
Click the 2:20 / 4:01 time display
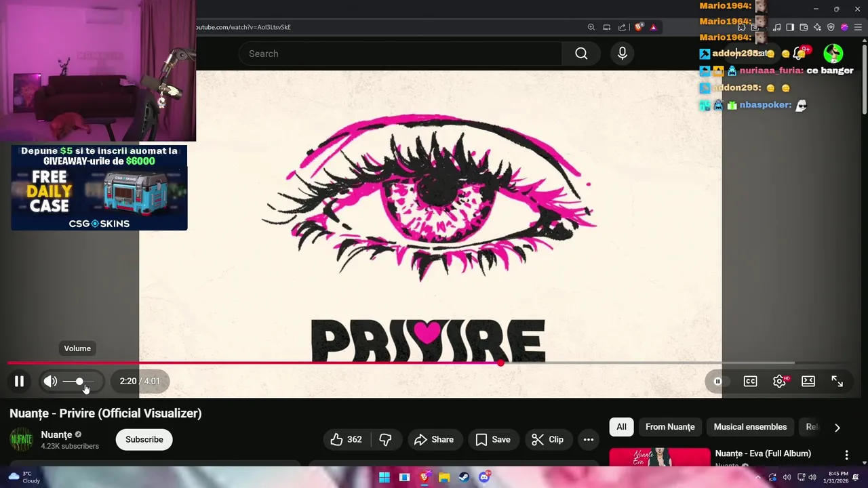click(x=140, y=381)
